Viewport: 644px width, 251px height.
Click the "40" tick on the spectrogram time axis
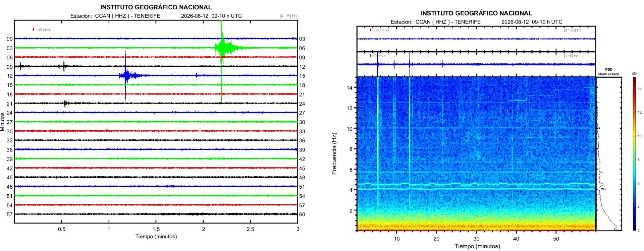pos(516,239)
